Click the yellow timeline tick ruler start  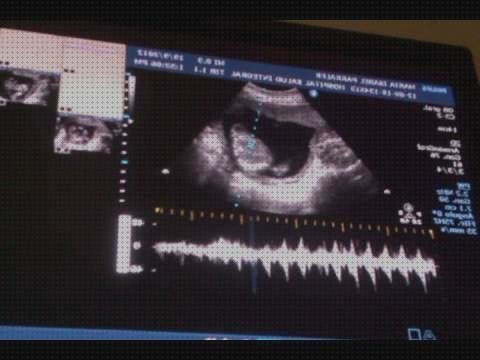[x=158, y=210]
